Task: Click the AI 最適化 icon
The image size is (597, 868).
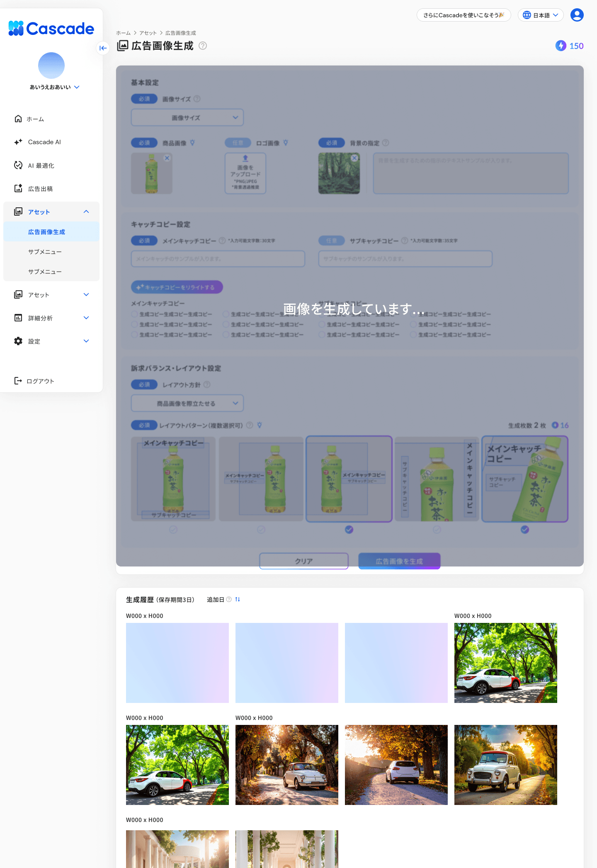Action: [x=18, y=165]
